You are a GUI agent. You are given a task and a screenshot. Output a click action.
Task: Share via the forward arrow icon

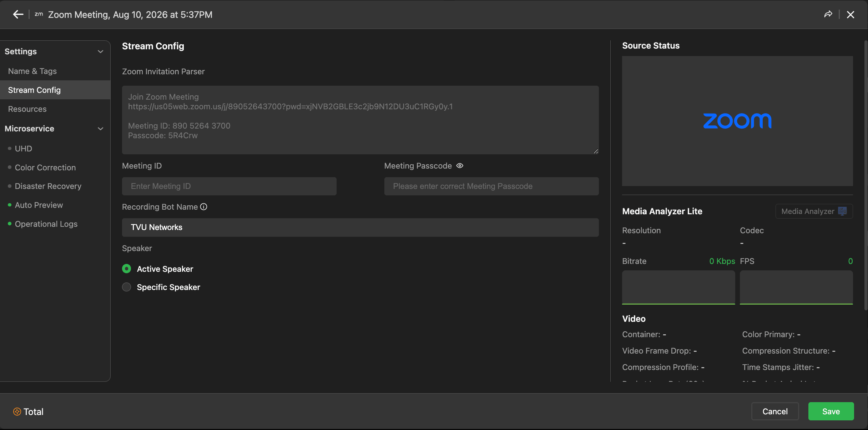tap(828, 14)
